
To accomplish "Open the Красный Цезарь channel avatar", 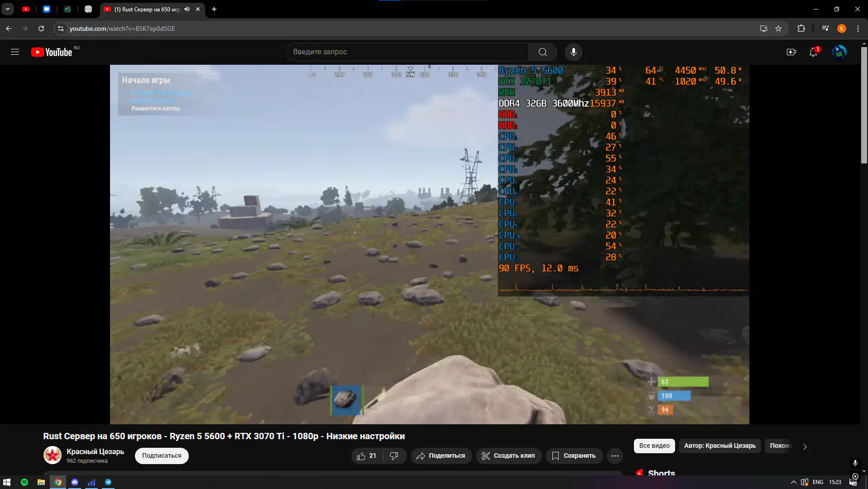I will click(x=53, y=455).
